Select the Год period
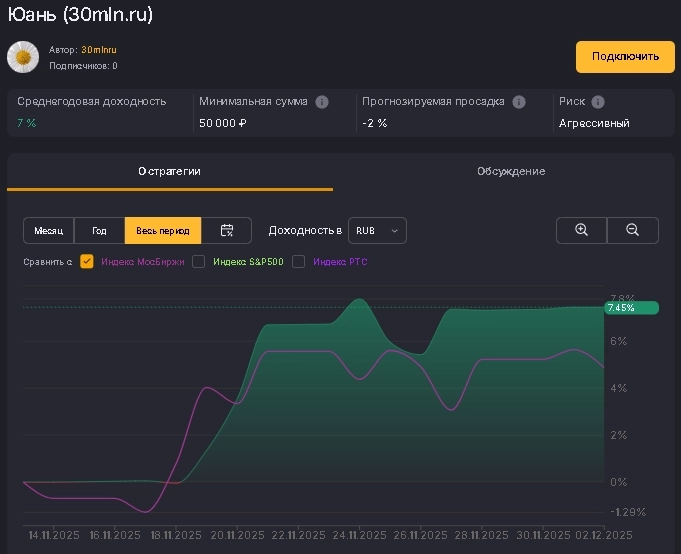Image resolution: width=681 pixels, height=554 pixels. (100, 231)
